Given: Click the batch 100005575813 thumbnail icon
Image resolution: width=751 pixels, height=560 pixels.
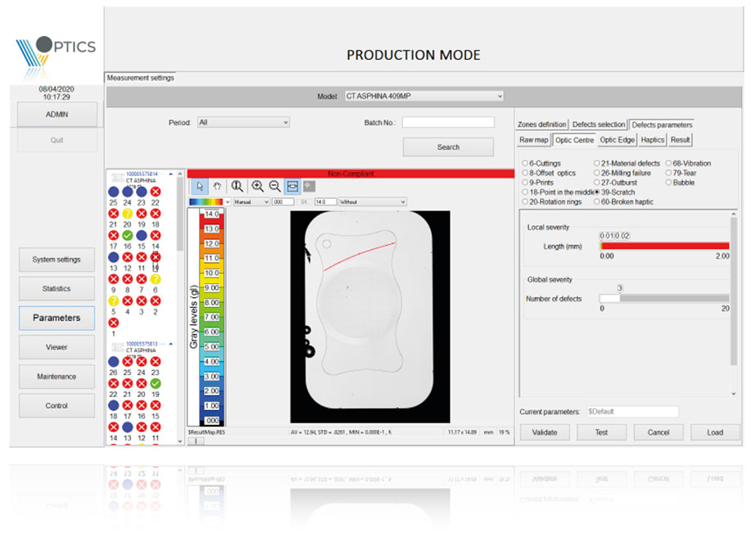Looking at the screenshot, I should point(117,347).
